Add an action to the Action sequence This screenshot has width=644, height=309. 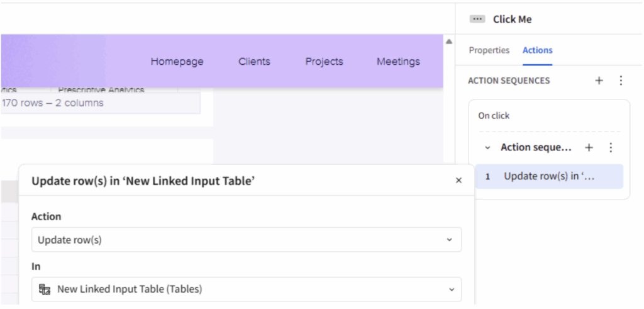tap(589, 147)
